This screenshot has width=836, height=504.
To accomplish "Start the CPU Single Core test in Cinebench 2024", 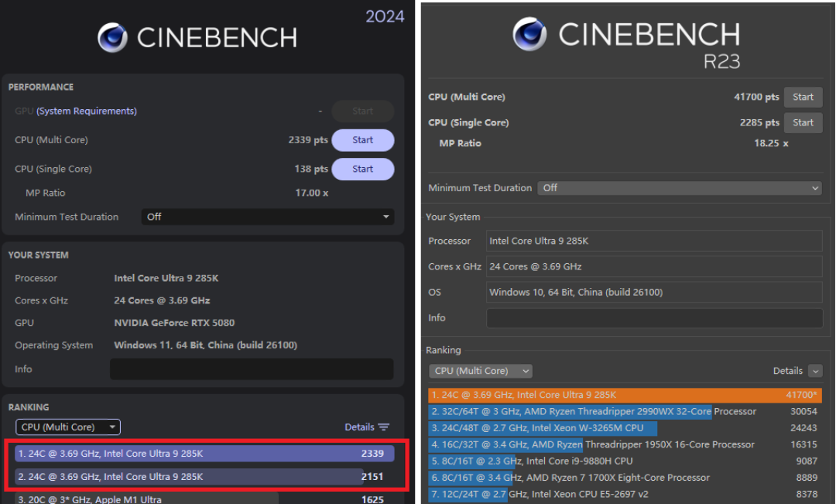I will tap(362, 169).
